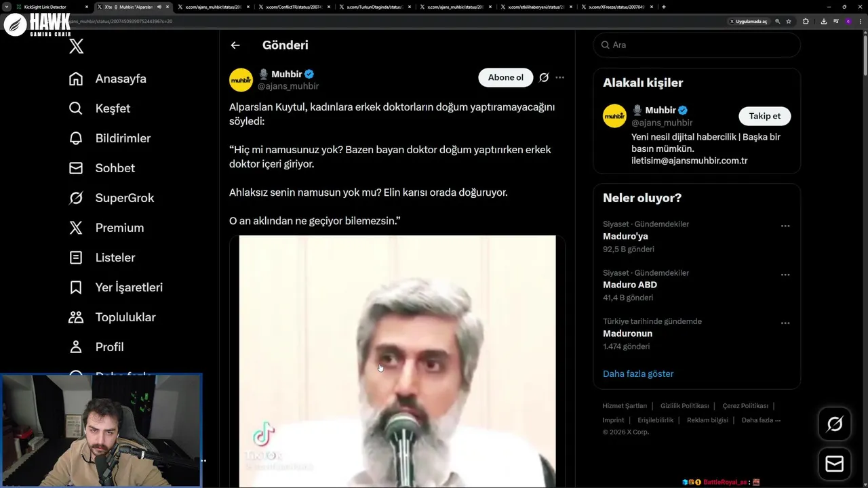868x488 pixels.
Task: Mute audio on the Muhbir tab
Action: coord(159,7)
